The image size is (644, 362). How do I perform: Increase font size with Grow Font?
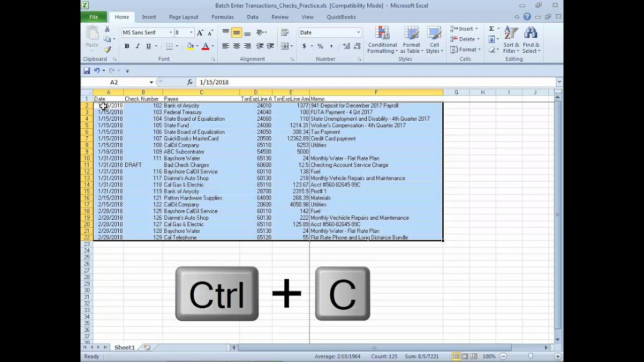point(200,33)
